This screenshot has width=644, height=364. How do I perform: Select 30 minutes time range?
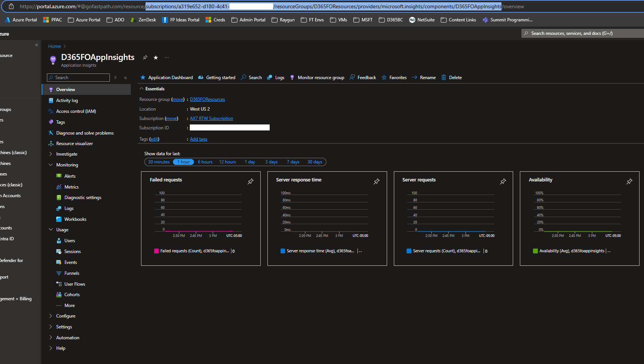tap(159, 162)
